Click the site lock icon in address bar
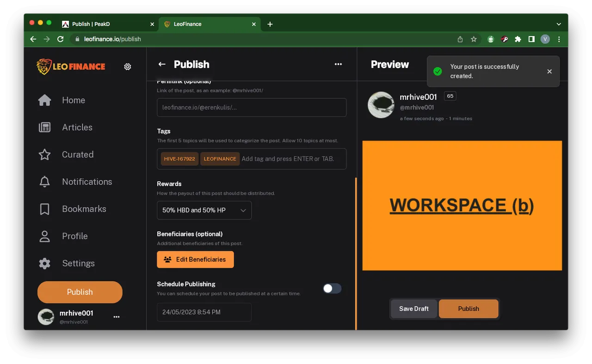 point(77,39)
